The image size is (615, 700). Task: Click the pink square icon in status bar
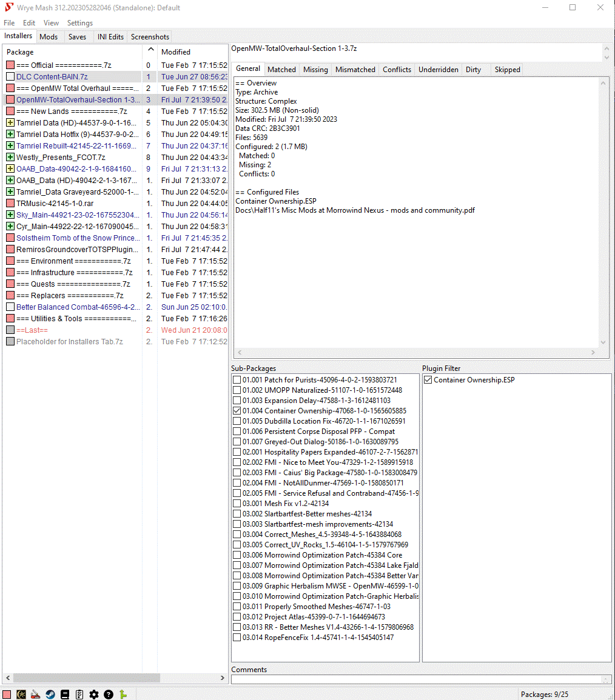point(7,694)
